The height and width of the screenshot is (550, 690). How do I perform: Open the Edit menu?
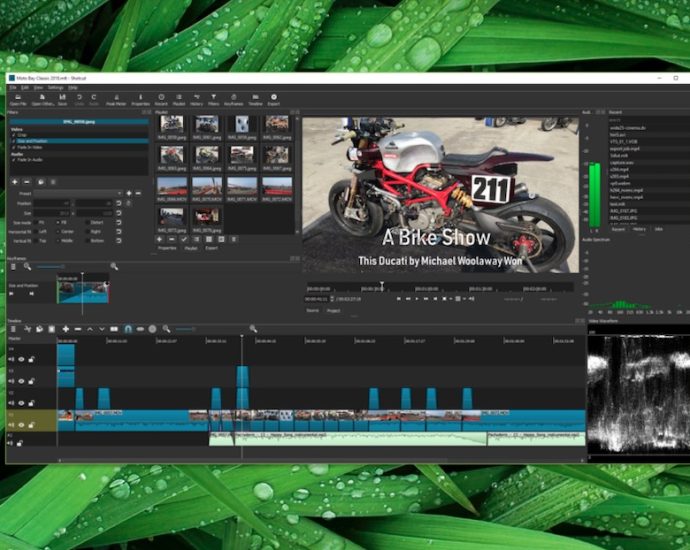25,88
